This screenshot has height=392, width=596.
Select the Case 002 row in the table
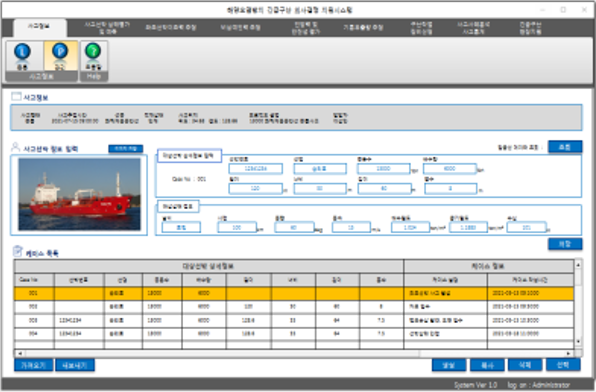click(294, 306)
